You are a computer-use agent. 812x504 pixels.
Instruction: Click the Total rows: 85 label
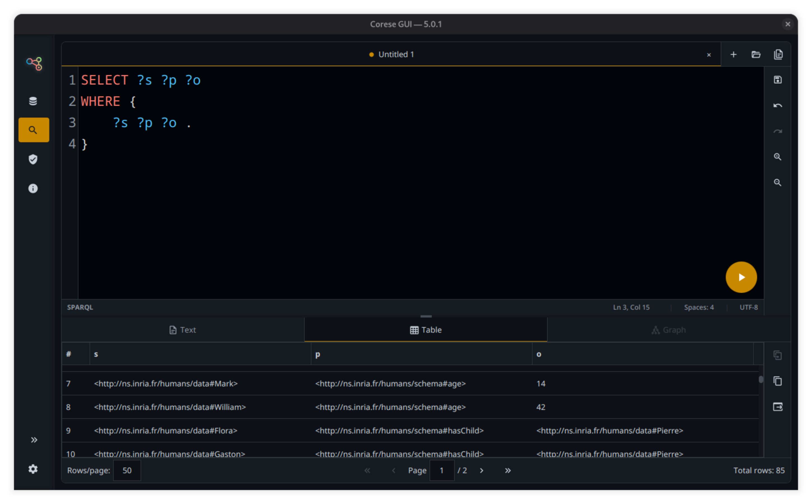point(759,470)
